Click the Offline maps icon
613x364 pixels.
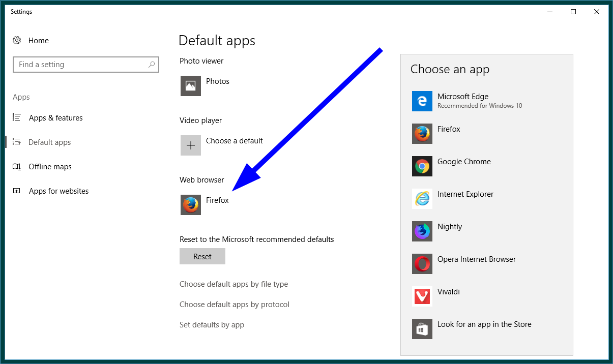(17, 166)
